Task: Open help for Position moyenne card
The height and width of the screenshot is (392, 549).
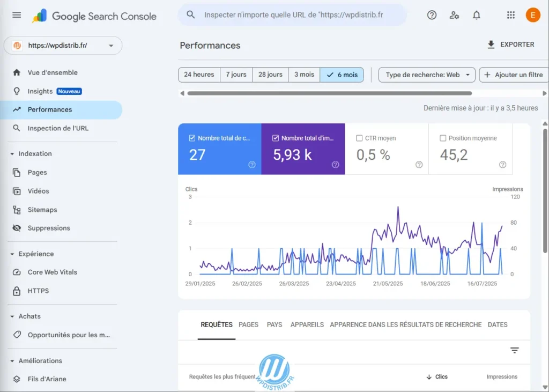Action: (503, 165)
